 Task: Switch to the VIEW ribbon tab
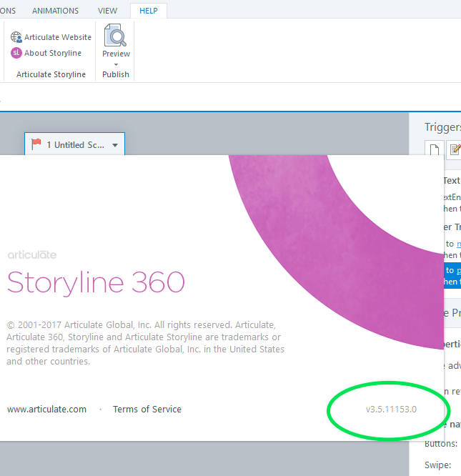coord(107,11)
